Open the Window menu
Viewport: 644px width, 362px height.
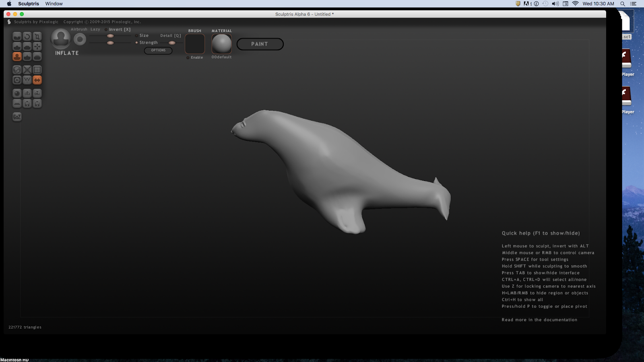point(54,4)
